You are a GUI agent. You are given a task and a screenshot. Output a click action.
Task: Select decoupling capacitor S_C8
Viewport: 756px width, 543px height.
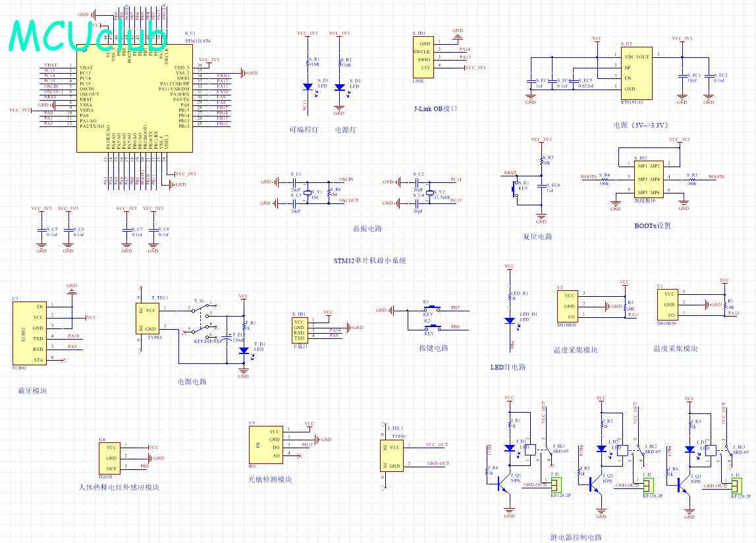click(x=153, y=231)
